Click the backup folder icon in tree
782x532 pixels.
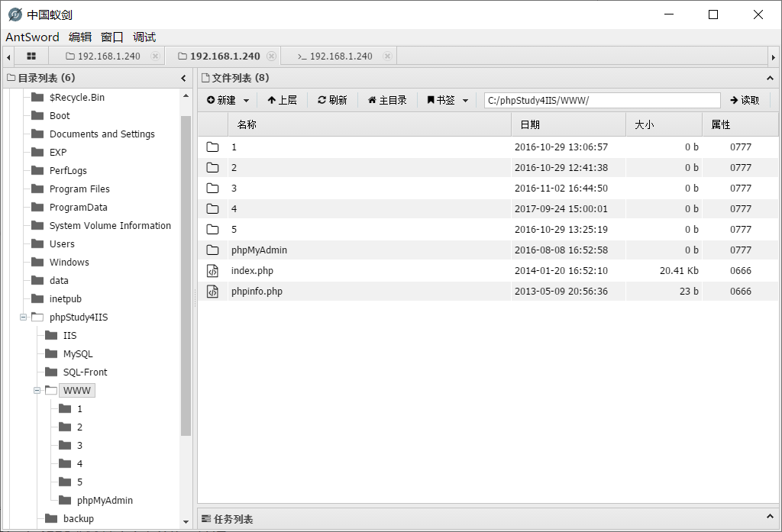51,518
